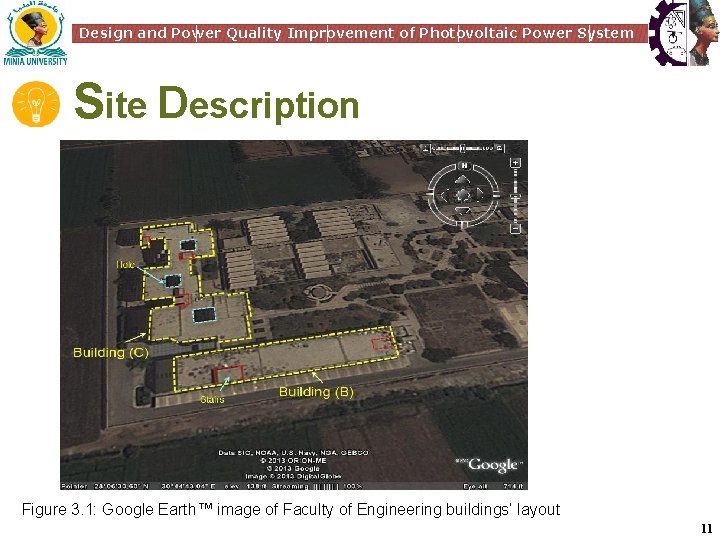Click the Google Earth satellite image
This screenshot has height=540, width=720.
point(294,315)
